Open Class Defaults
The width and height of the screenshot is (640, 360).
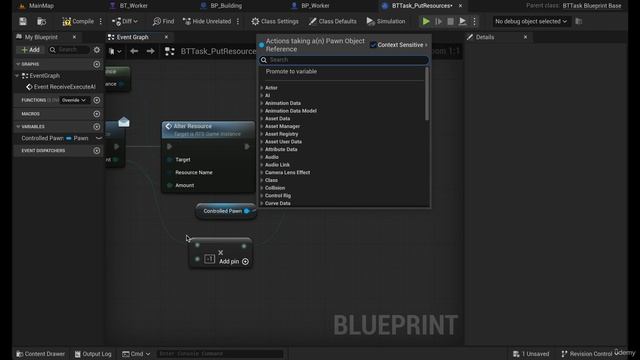pyautogui.click(x=333, y=21)
